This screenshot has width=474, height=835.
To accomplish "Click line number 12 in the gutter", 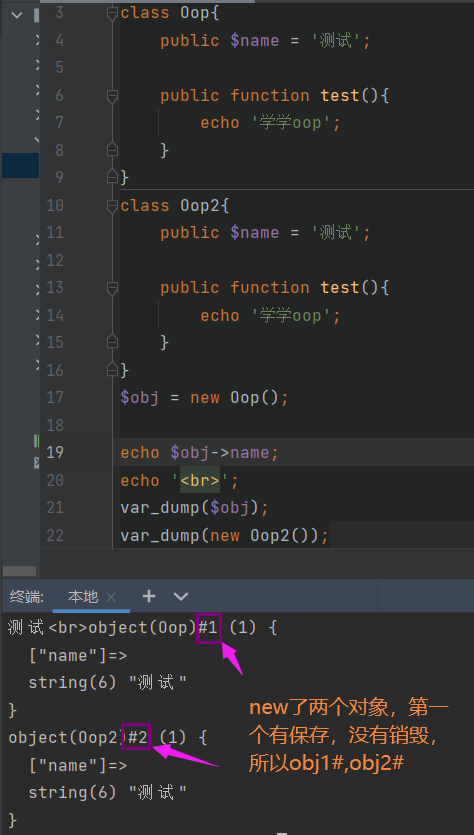I will point(55,260).
